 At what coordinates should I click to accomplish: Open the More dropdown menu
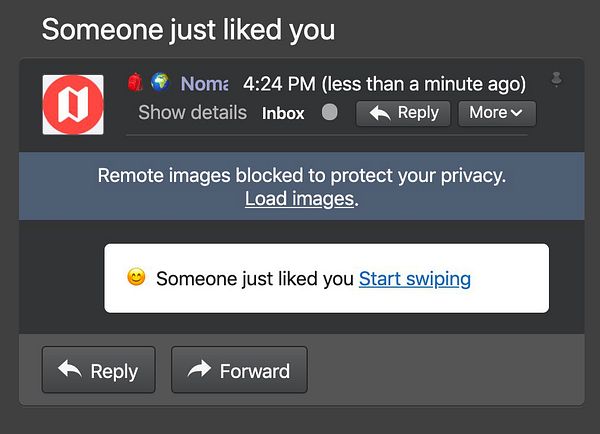pos(496,113)
